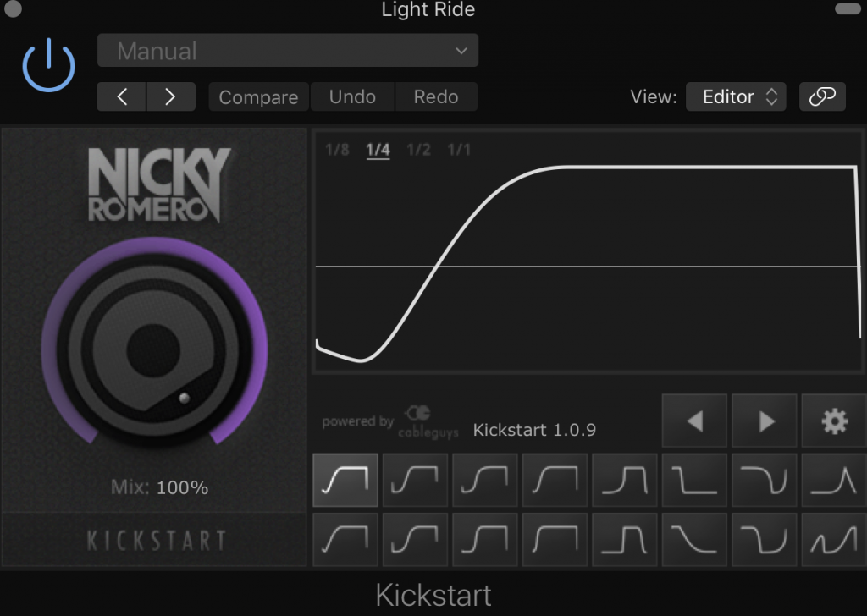
Task: Select third curve preset in top row
Action: click(x=485, y=480)
